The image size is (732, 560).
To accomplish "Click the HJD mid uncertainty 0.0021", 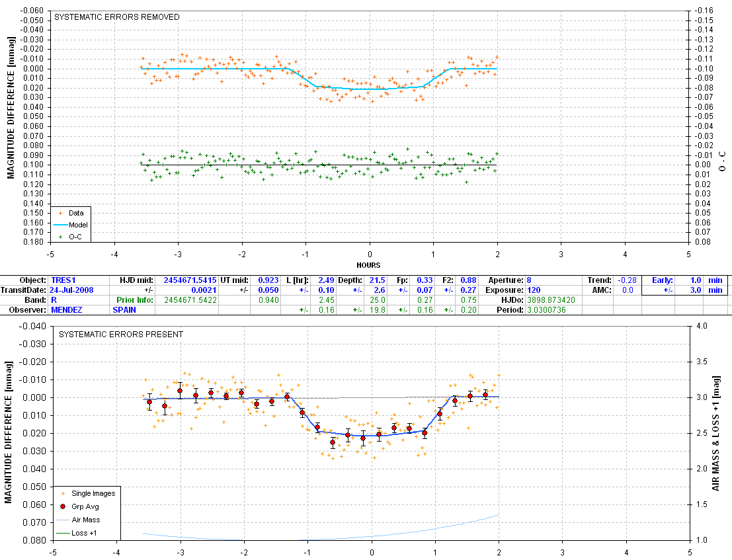I will [x=204, y=290].
